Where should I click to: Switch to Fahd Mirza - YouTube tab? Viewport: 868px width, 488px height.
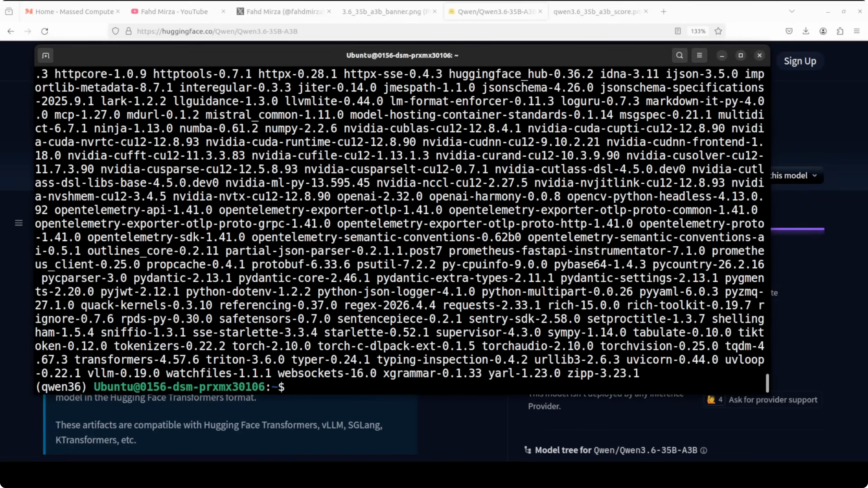[174, 12]
